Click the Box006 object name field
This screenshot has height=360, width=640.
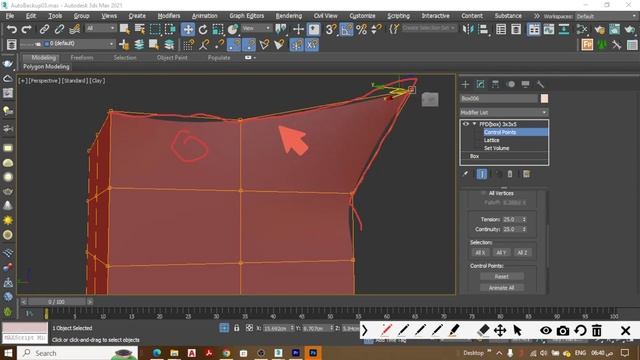(x=498, y=98)
